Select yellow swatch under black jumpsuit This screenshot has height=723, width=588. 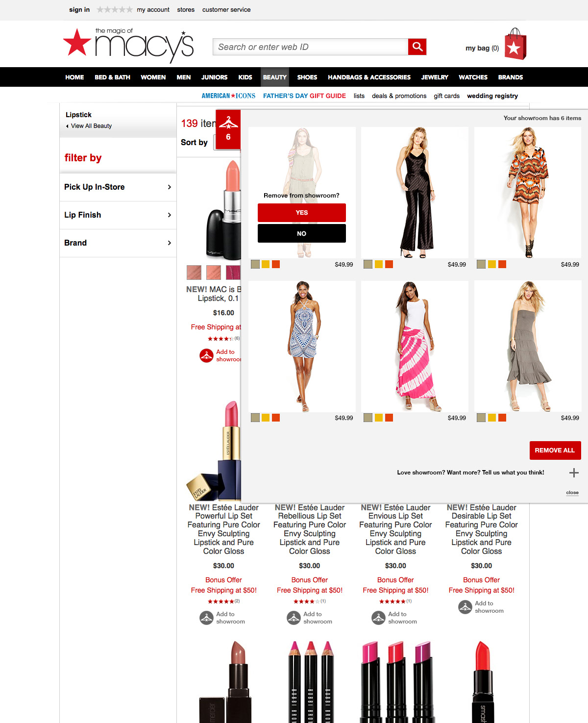point(379,264)
